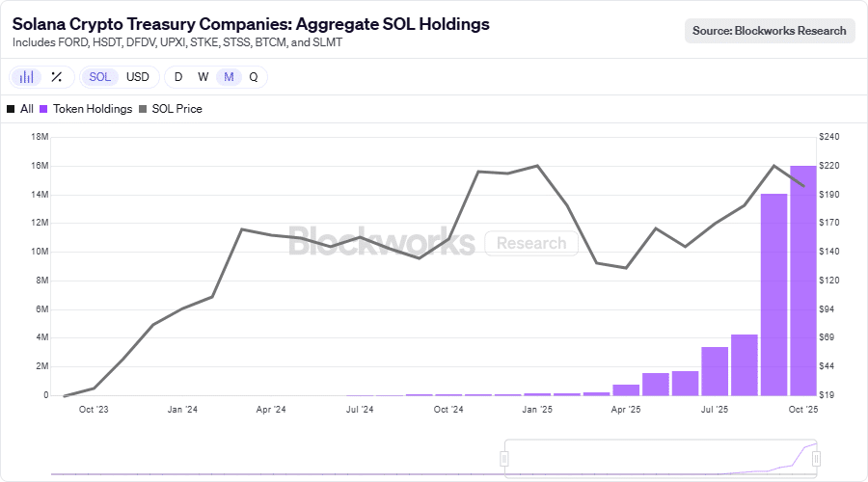Image resolution: width=868 pixels, height=482 pixels.
Task: Hide the SOL Price line series
Action: [176, 109]
